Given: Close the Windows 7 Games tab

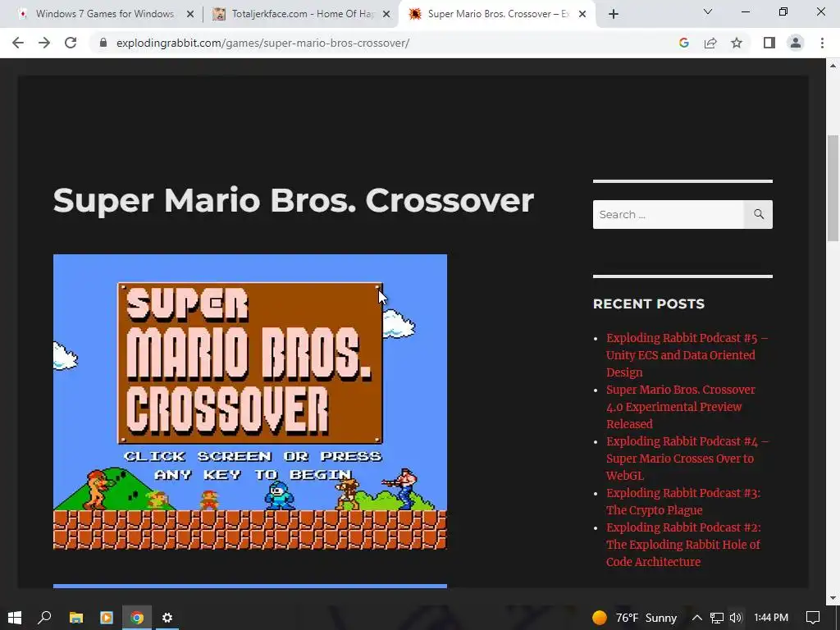Looking at the screenshot, I should [190, 14].
